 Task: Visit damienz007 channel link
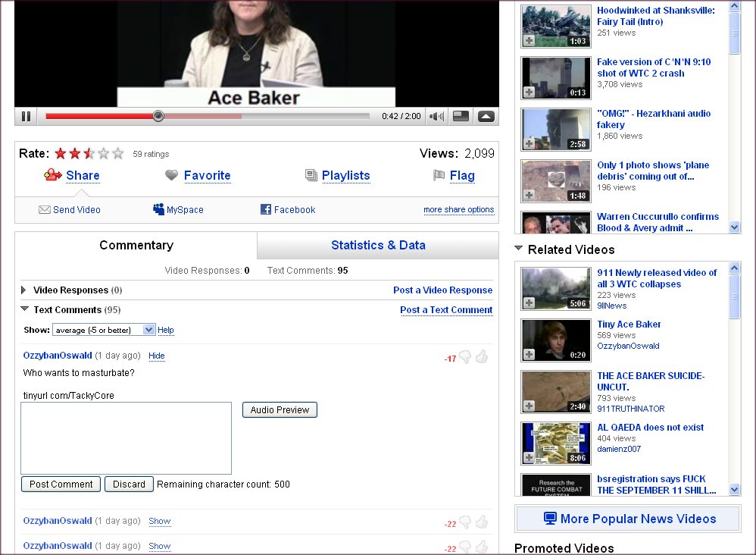tap(619, 449)
